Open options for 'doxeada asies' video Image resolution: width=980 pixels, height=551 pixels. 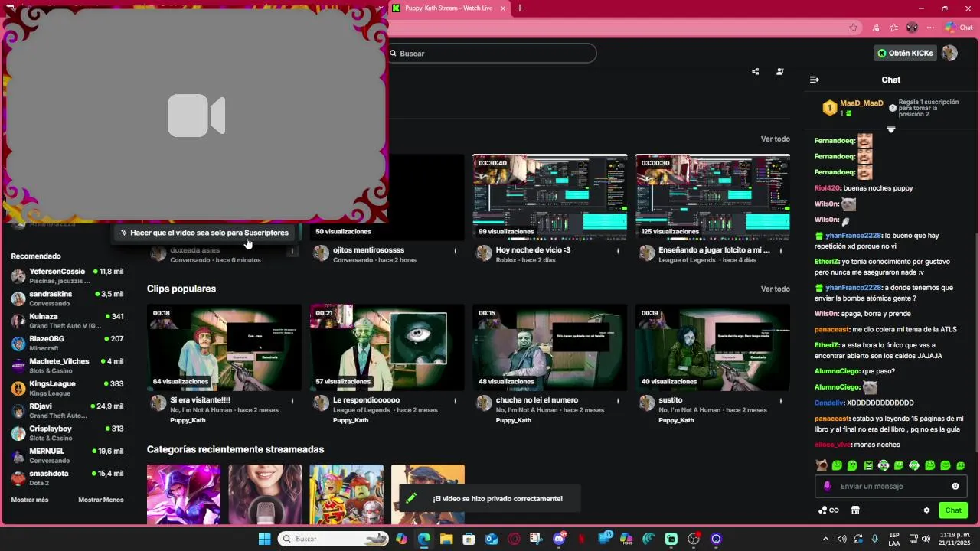pyautogui.click(x=292, y=251)
